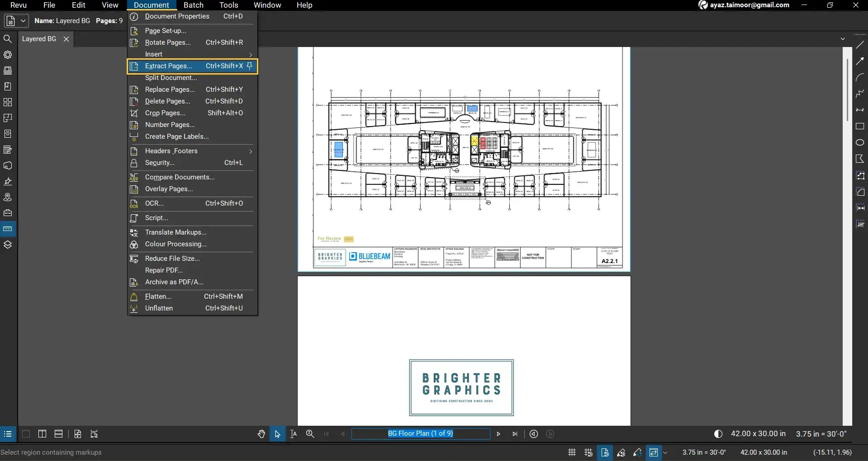This screenshot has height=461, width=868.
Task: Select the Ellipse markup tool
Action: (860, 142)
